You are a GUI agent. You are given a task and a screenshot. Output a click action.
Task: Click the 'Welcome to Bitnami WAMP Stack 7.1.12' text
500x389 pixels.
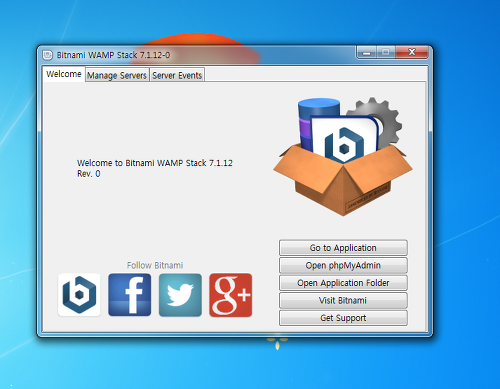point(155,163)
